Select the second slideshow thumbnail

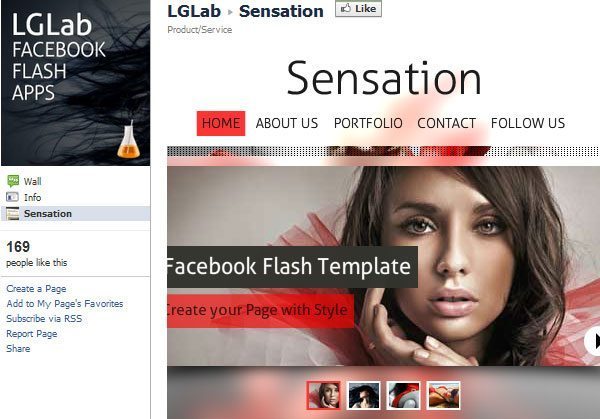point(364,395)
